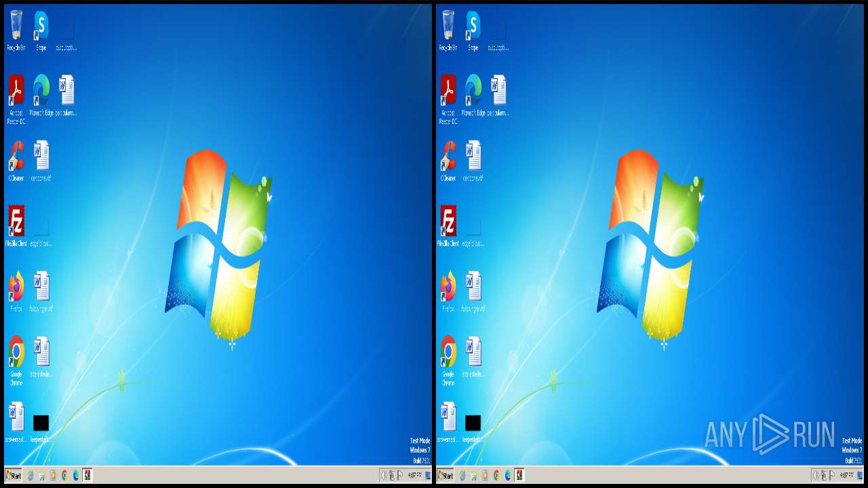Select Word file beside Chrome, left desktop
This screenshot has width=868, height=488.
[41, 357]
